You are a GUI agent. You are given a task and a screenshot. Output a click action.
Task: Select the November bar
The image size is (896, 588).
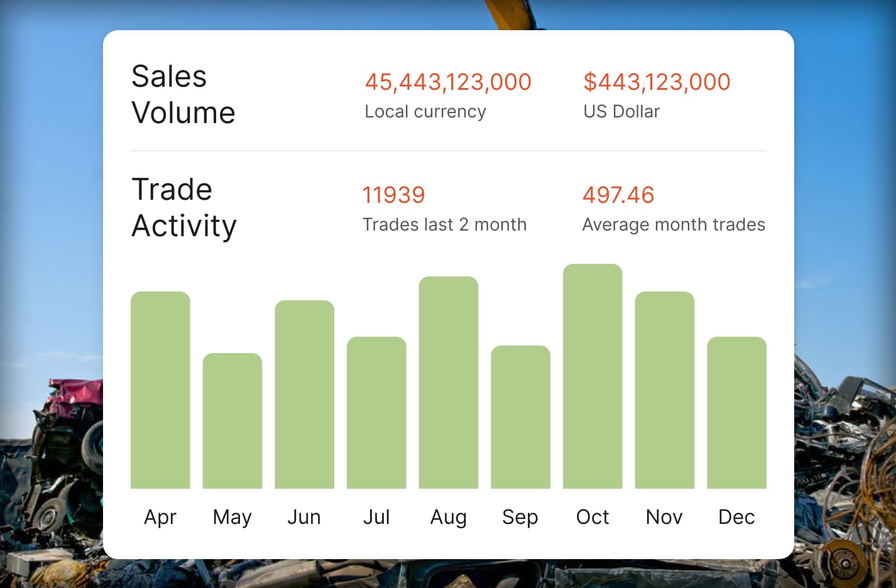(664, 390)
